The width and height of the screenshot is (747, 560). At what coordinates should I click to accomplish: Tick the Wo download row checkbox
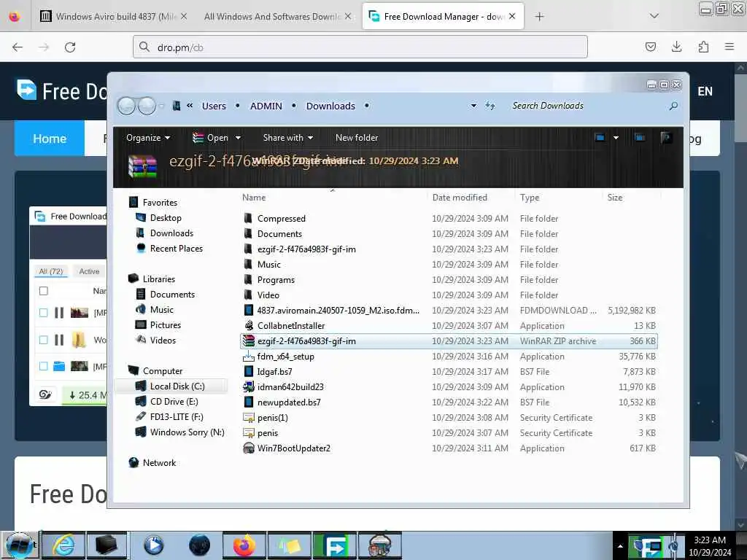pyautogui.click(x=43, y=340)
